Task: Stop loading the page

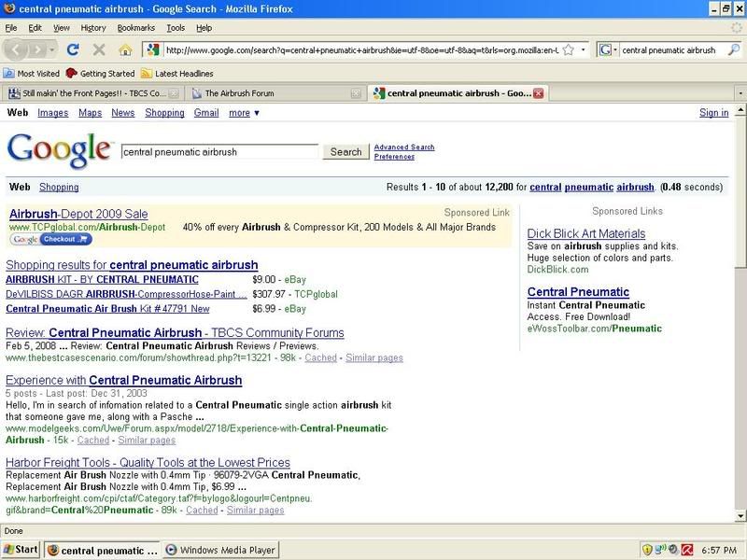Action: point(99,49)
